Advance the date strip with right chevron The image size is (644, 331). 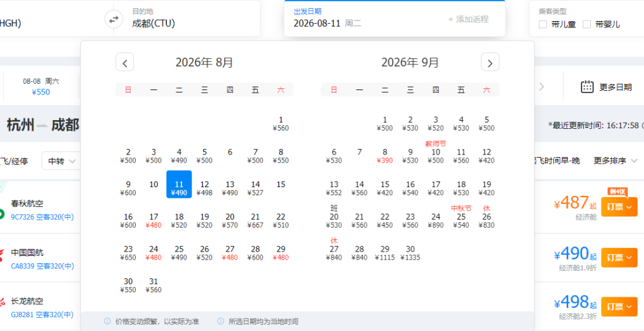click(542, 86)
